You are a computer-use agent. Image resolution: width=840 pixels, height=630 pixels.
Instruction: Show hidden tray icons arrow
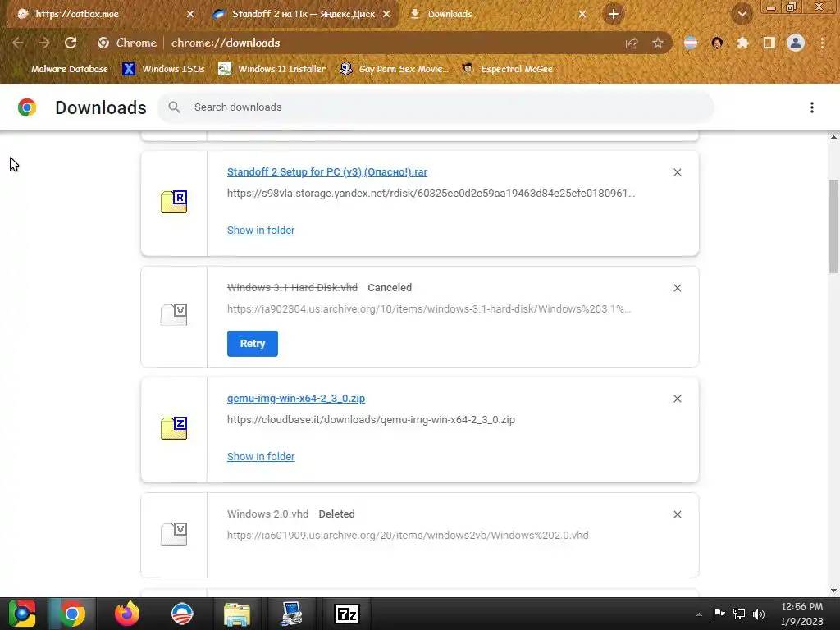(x=699, y=614)
